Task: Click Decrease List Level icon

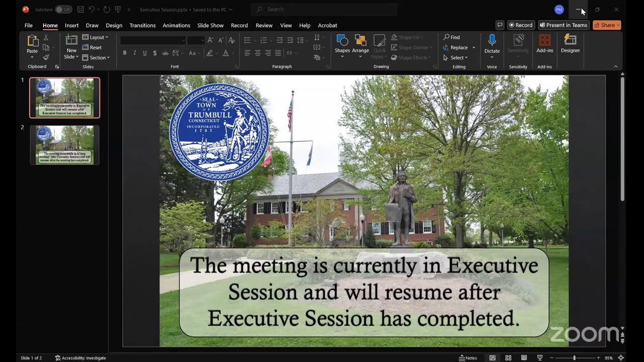Action: [x=280, y=40]
